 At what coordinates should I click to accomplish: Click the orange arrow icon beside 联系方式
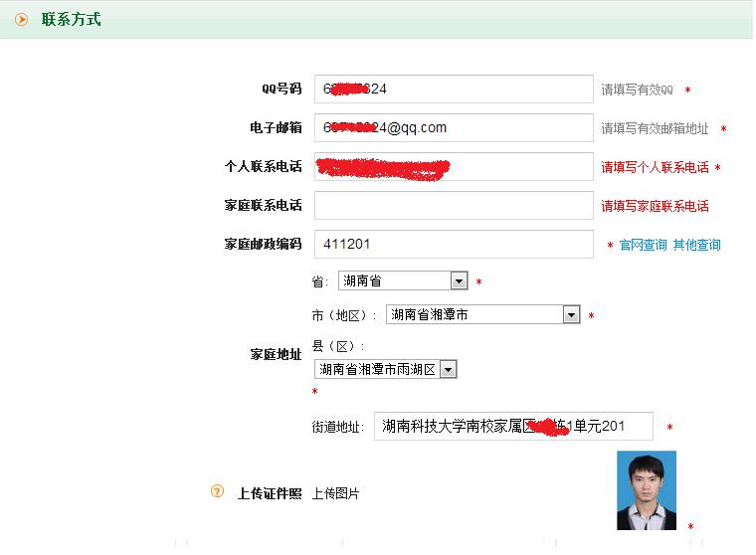21,19
